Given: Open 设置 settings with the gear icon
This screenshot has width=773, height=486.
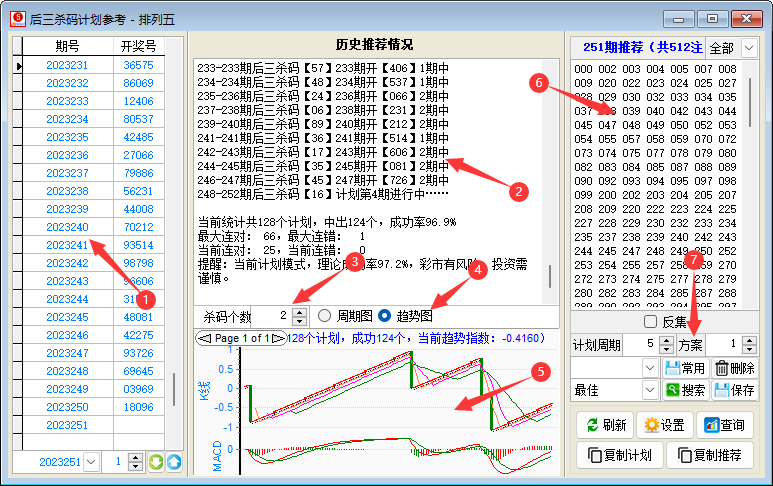Looking at the screenshot, I should 664,425.
